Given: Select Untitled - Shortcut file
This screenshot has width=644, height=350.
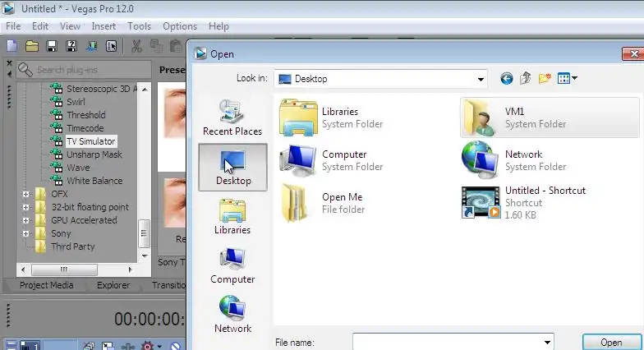Looking at the screenshot, I should (524, 202).
